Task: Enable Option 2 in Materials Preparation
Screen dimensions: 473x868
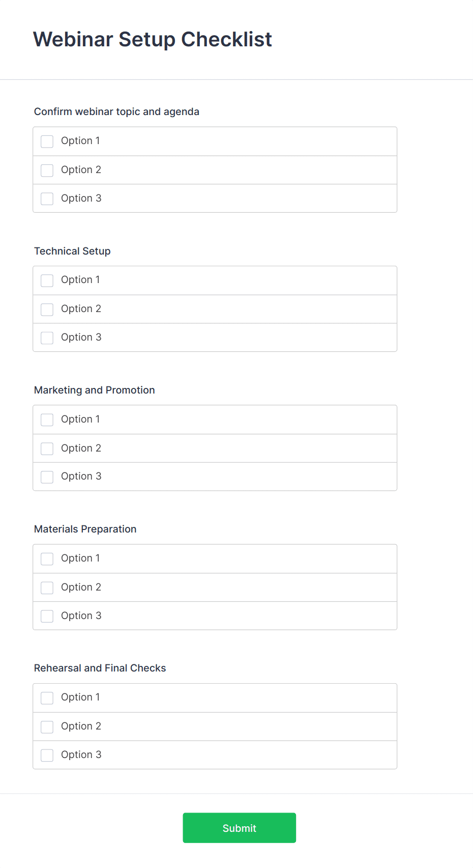Action: [47, 588]
